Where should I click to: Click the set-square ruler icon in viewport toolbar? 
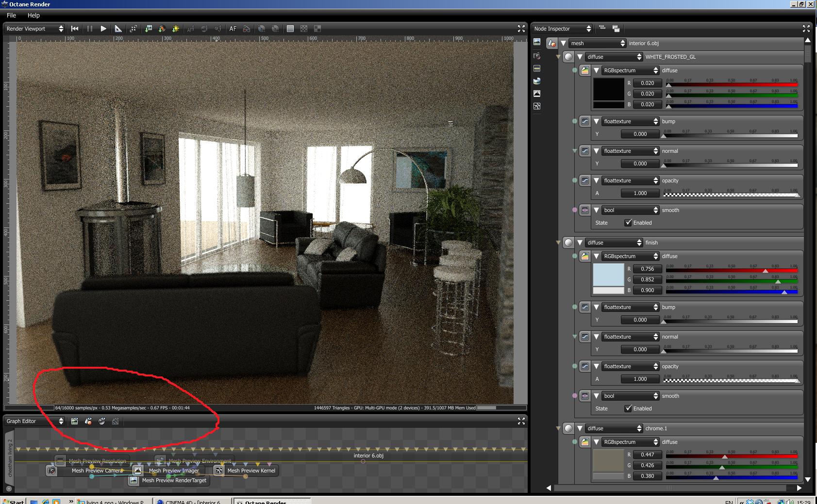[x=118, y=29]
